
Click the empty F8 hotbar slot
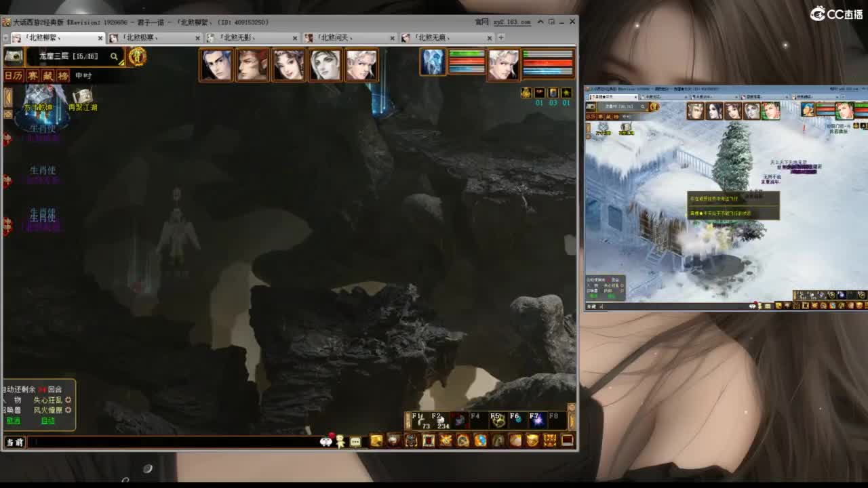557,420
